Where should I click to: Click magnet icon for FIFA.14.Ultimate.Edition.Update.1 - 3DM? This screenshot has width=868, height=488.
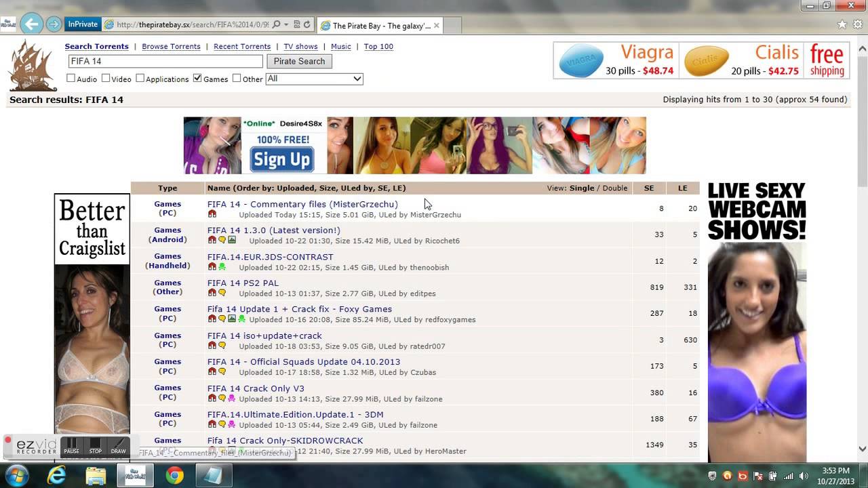coord(212,425)
